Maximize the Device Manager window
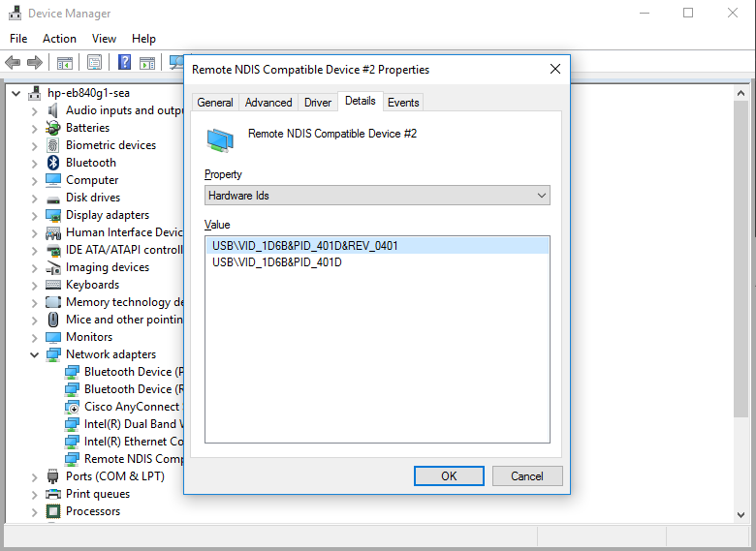 [688, 13]
